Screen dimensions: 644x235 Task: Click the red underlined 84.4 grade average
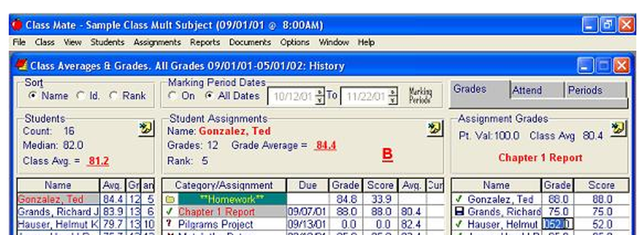click(x=326, y=146)
